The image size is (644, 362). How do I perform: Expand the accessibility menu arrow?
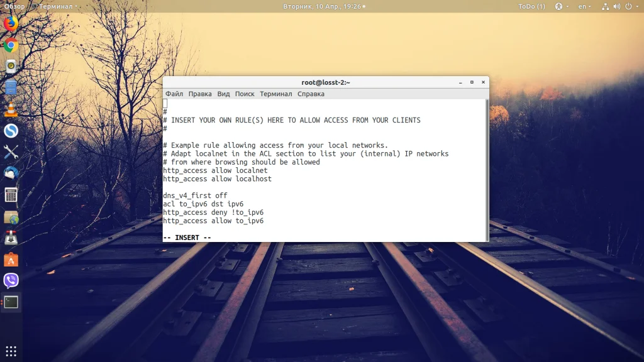pyautogui.click(x=568, y=6)
